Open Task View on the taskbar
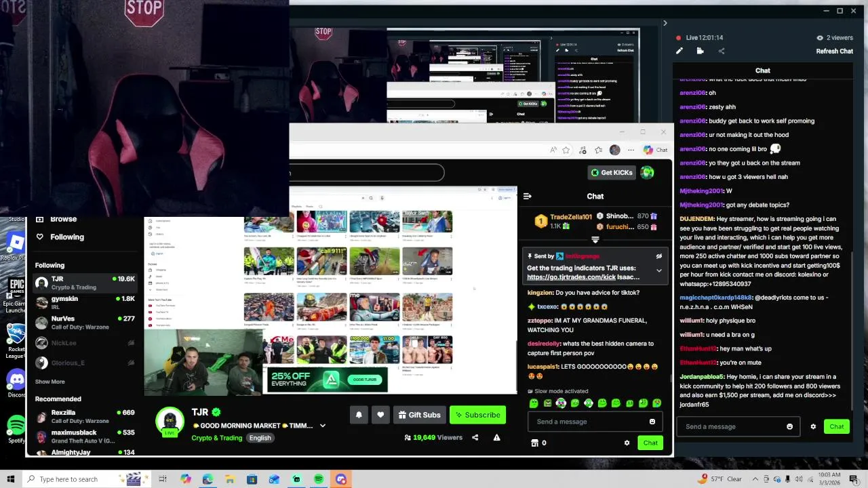The height and width of the screenshot is (488, 868). (x=163, y=479)
